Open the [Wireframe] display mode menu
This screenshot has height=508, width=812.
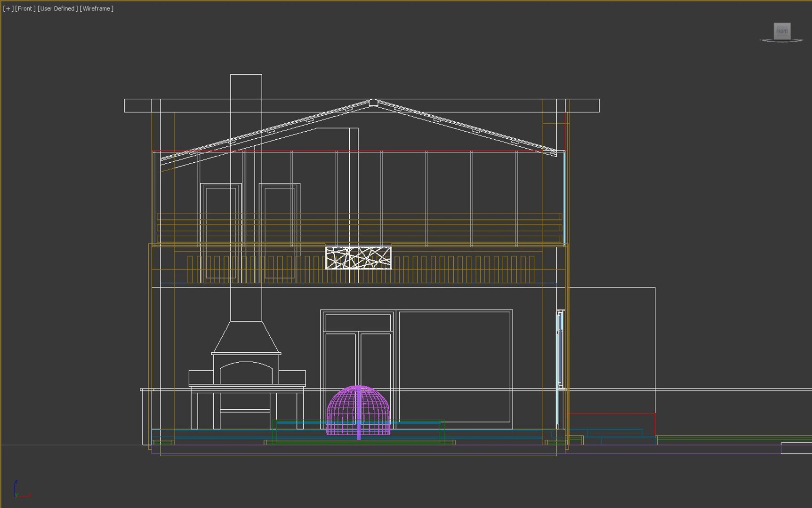(96, 8)
